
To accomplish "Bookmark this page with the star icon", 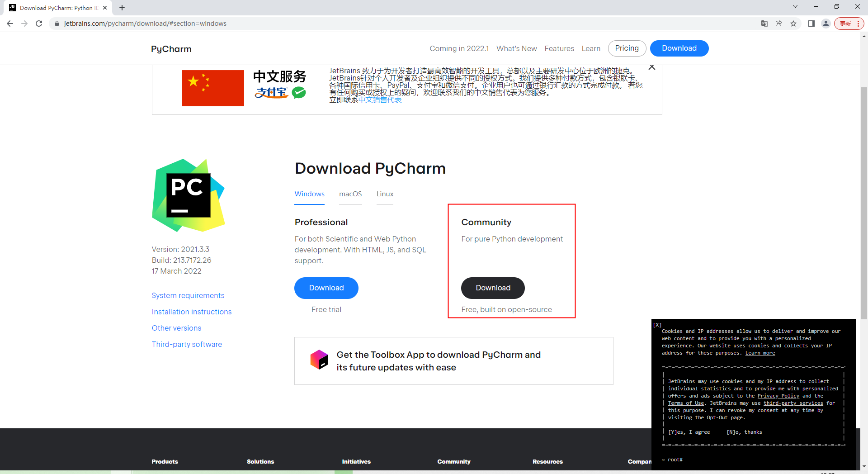I will click(x=794, y=23).
